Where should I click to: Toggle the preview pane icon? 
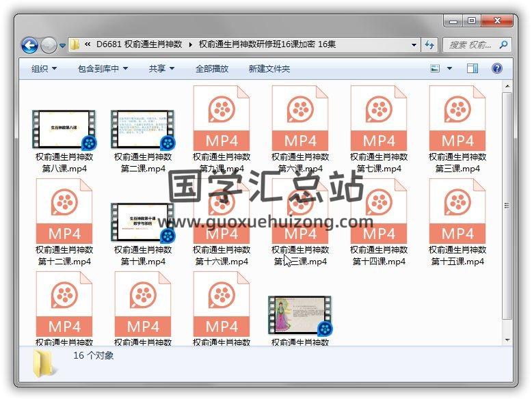click(473, 68)
